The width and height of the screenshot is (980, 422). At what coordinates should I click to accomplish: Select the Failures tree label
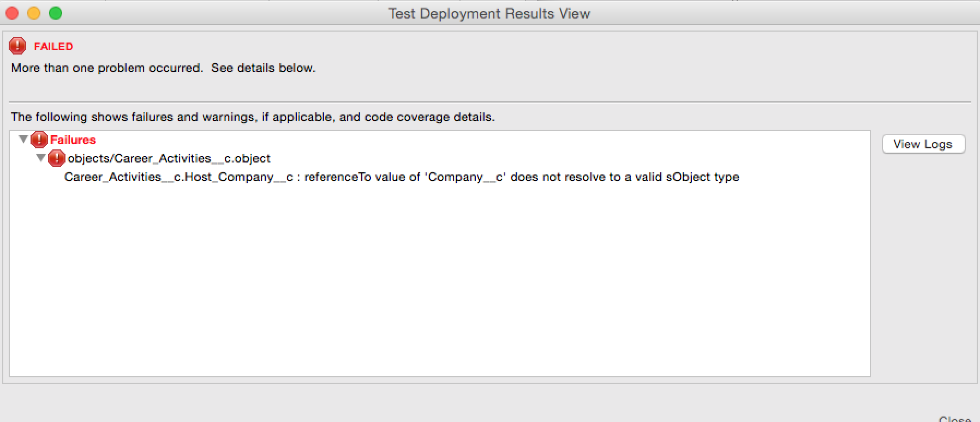click(x=73, y=140)
